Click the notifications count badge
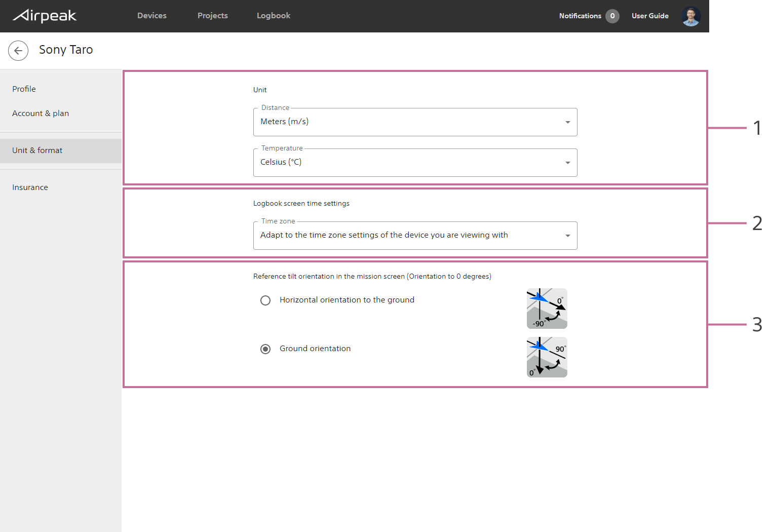This screenshot has height=532, width=770. point(612,16)
